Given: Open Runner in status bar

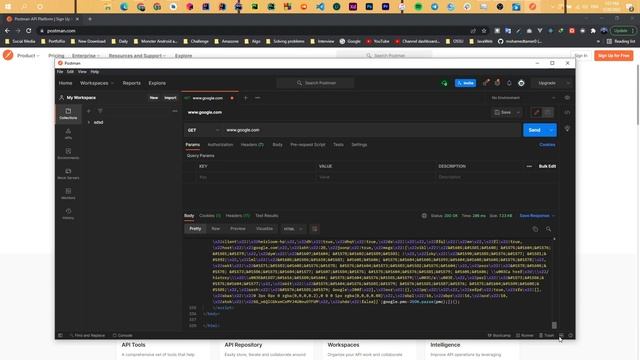Looking at the screenshot, I should click(x=525, y=336).
